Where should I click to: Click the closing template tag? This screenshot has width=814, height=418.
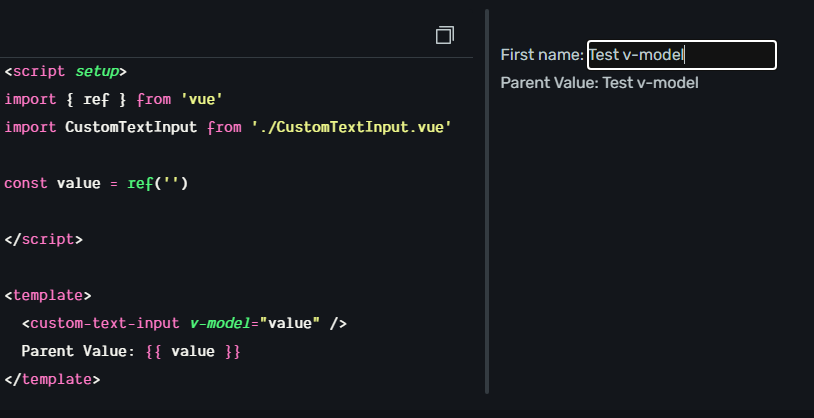tap(52, 380)
